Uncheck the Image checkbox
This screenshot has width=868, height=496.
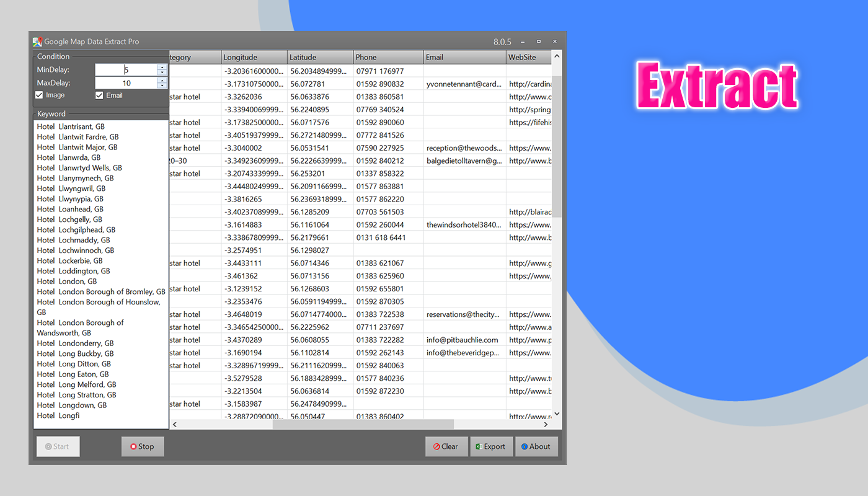tap(40, 95)
